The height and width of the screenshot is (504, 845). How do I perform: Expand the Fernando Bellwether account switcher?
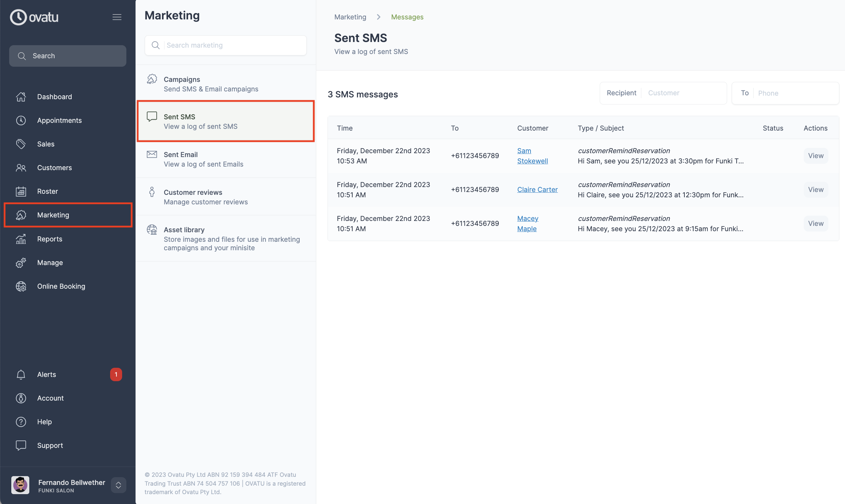pyautogui.click(x=118, y=485)
